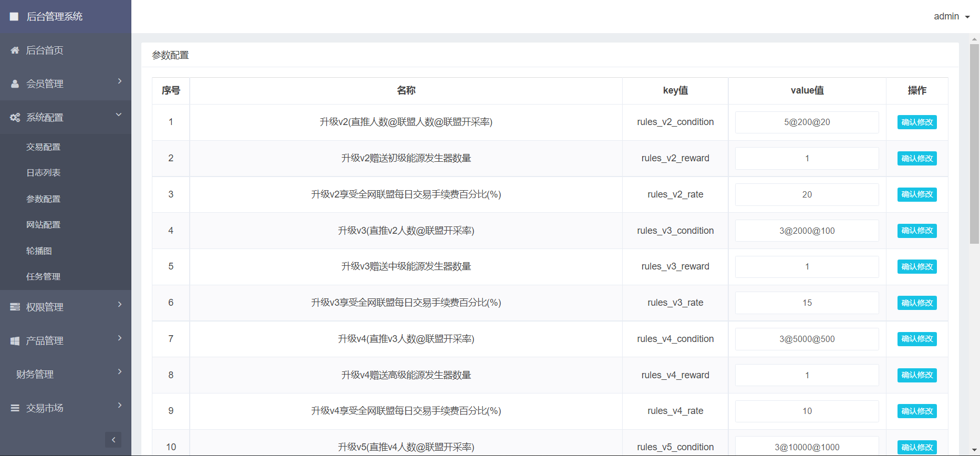Screen dimensions: 980x456
Task: Confirm modification for rules_v4_reward row
Action: (917, 375)
